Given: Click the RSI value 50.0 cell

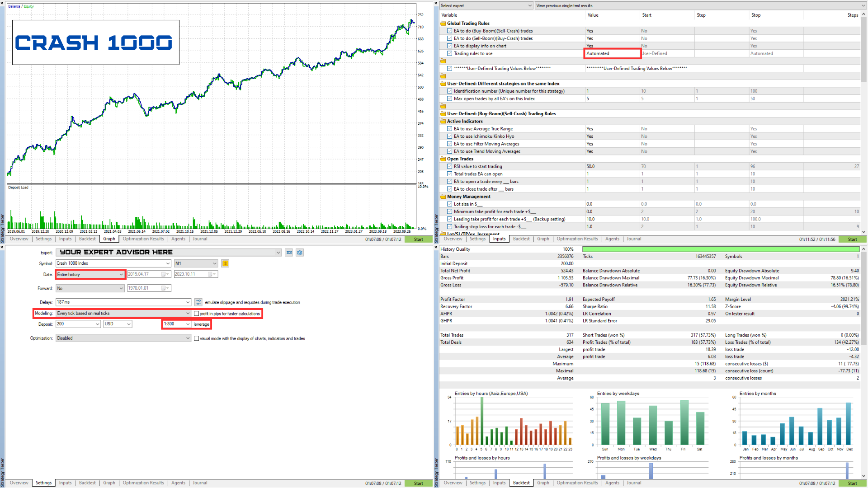Looking at the screenshot, I should pos(613,166).
